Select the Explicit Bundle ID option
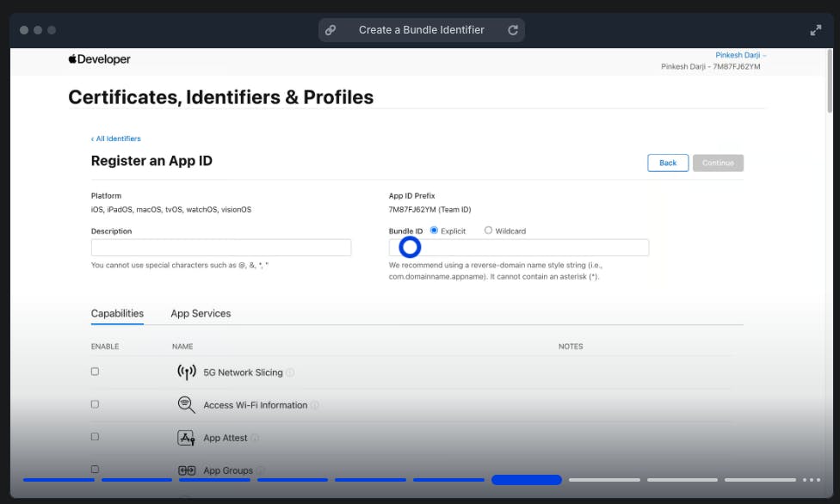This screenshot has width=840, height=504. (x=434, y=230)
